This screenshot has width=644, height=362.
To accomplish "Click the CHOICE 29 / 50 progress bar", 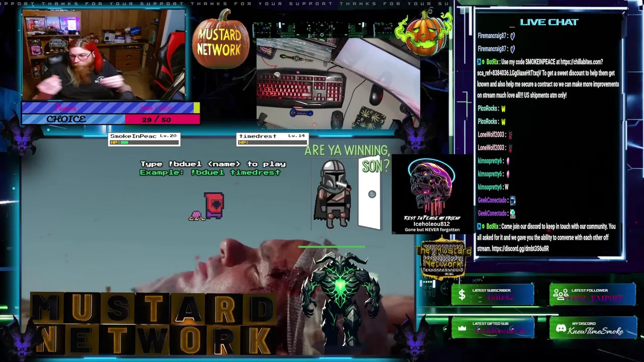I will coord(111,119).
